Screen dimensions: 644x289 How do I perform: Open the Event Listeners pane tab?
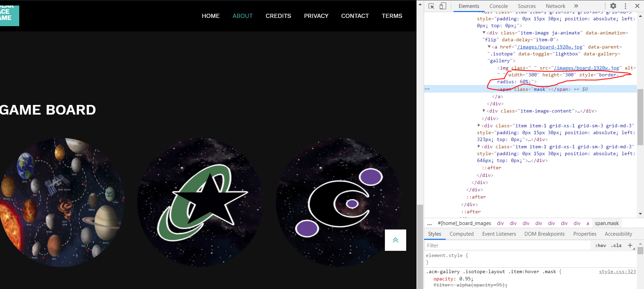[x=499, y=234]
